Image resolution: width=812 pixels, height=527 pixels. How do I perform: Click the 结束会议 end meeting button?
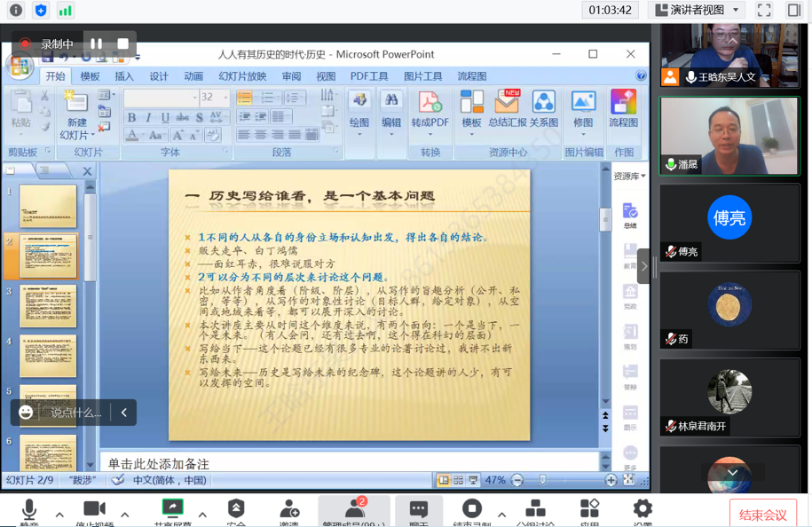[762, 515]
